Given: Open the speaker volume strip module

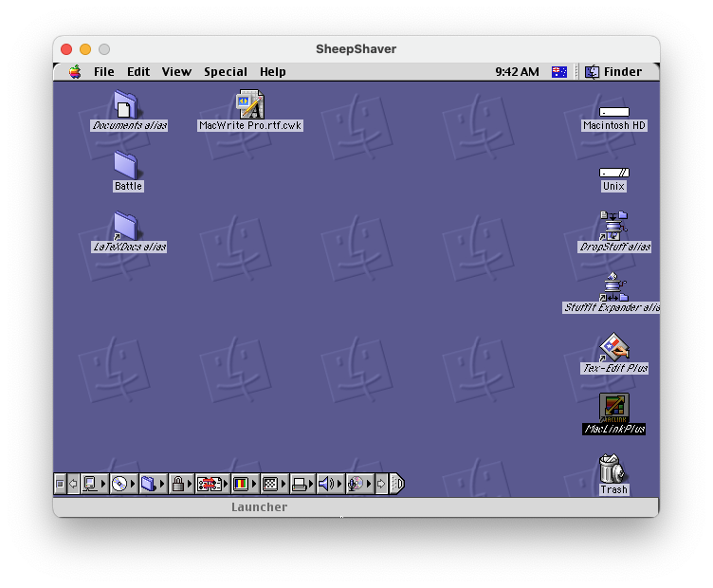Looking at the screenshot, I should click(330, 484).
